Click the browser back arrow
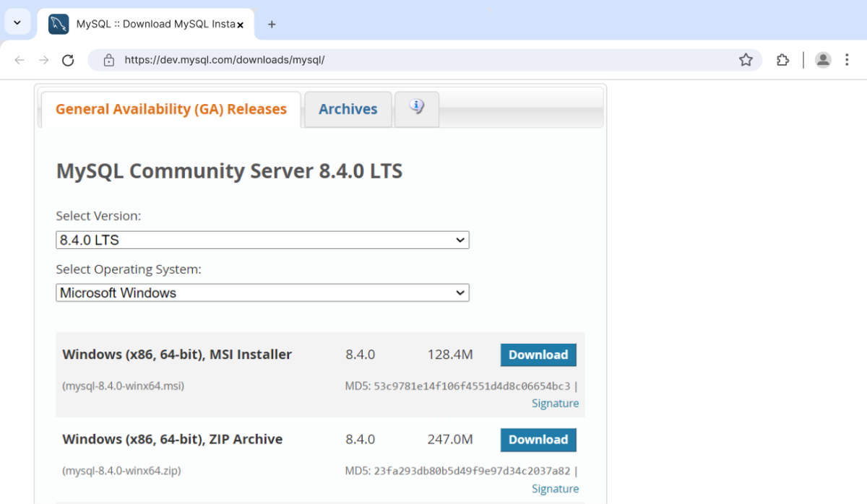The image size is (867, 504). click(x=19, y=60)
